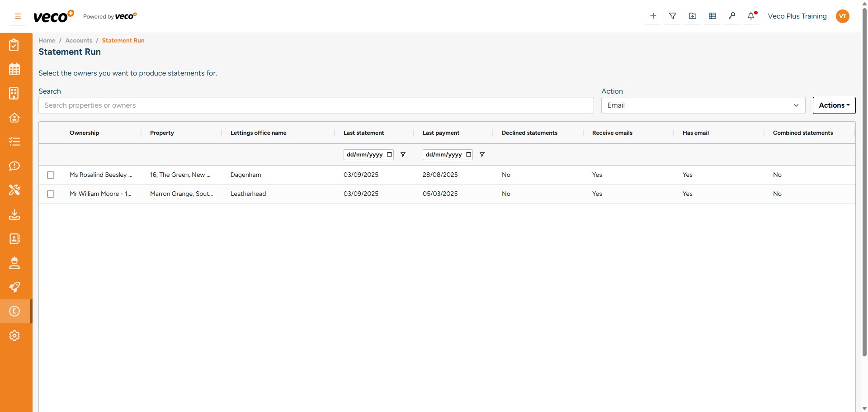Image resolution: width=868 pixels, height=412 pixels.
Task: Open the hamburger menu top left
Action: pyautogui.click(x=18, y=16)
